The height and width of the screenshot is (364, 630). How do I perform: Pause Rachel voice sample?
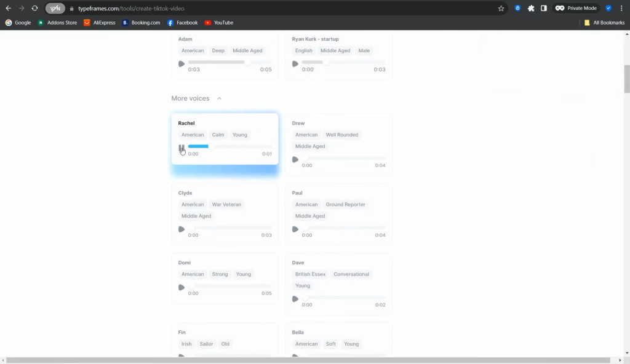click(x=181, y=148)
